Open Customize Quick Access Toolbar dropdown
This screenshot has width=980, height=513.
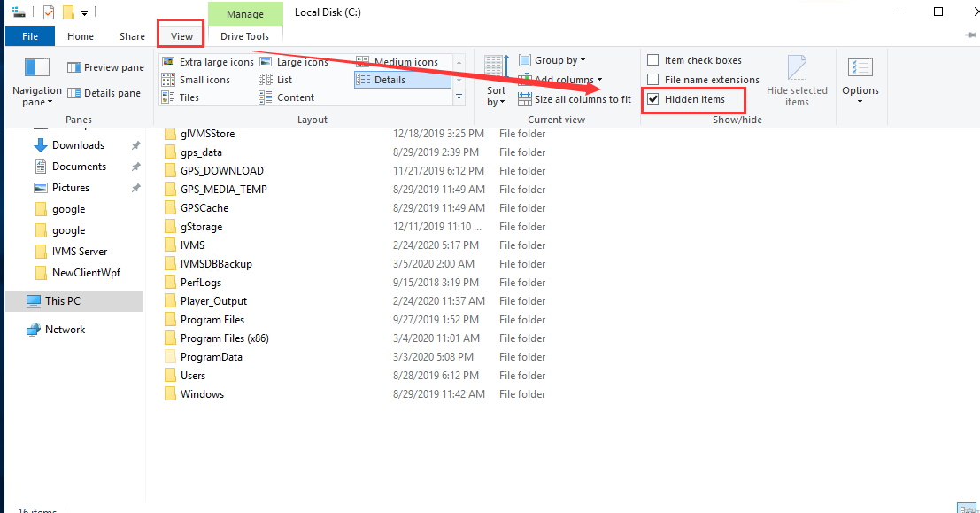click(x=84, y=12)
